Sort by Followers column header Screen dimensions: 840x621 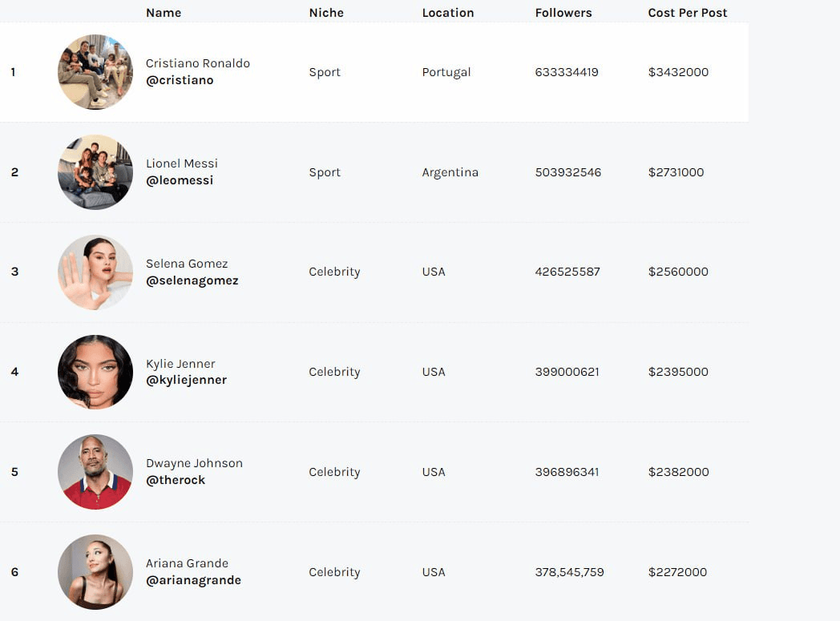pos(563,13)
